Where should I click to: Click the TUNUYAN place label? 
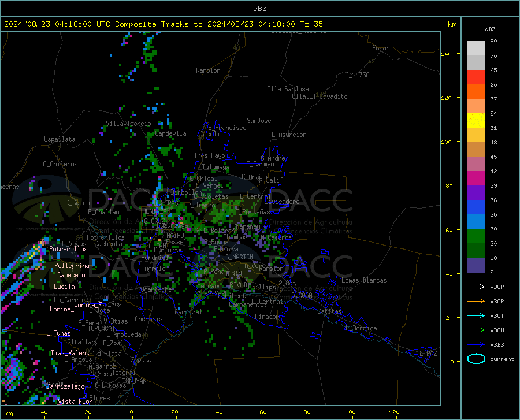coord(134,381)
